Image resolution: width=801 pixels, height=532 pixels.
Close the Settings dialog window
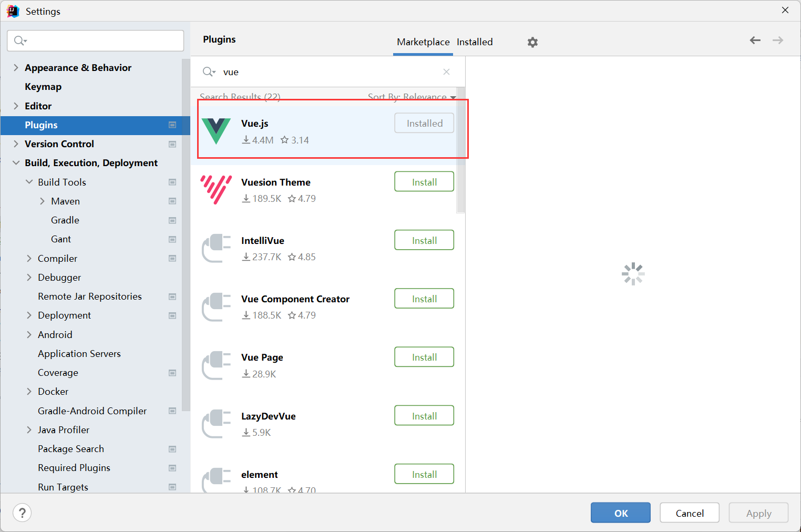[x=785, y=11]
